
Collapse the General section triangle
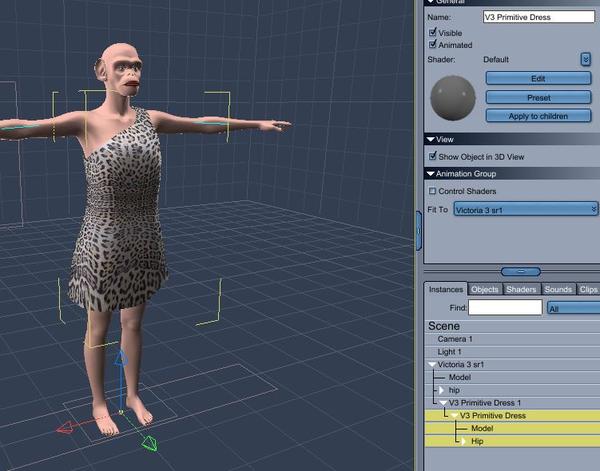(431, 2)
